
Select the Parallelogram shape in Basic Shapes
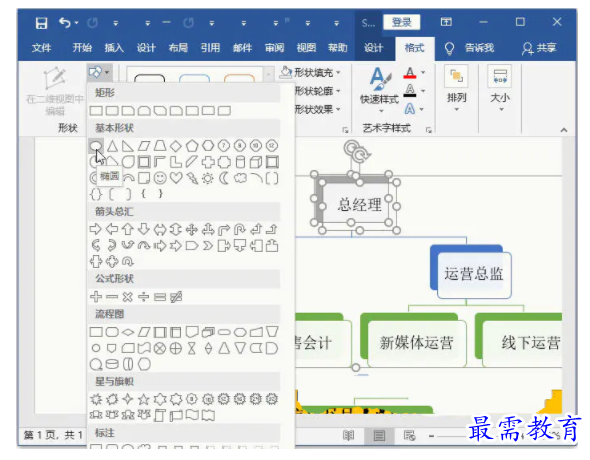[x=144, y=146]
